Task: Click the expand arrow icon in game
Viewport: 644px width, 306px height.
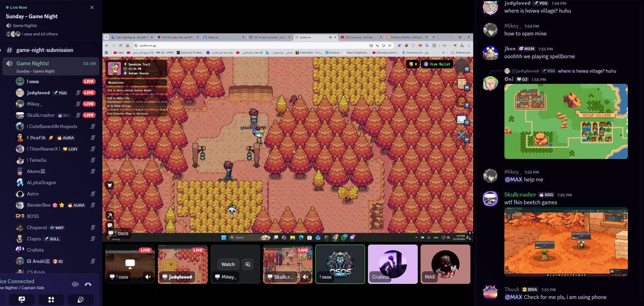Action: pyautogui.click(x=110, y=215)
